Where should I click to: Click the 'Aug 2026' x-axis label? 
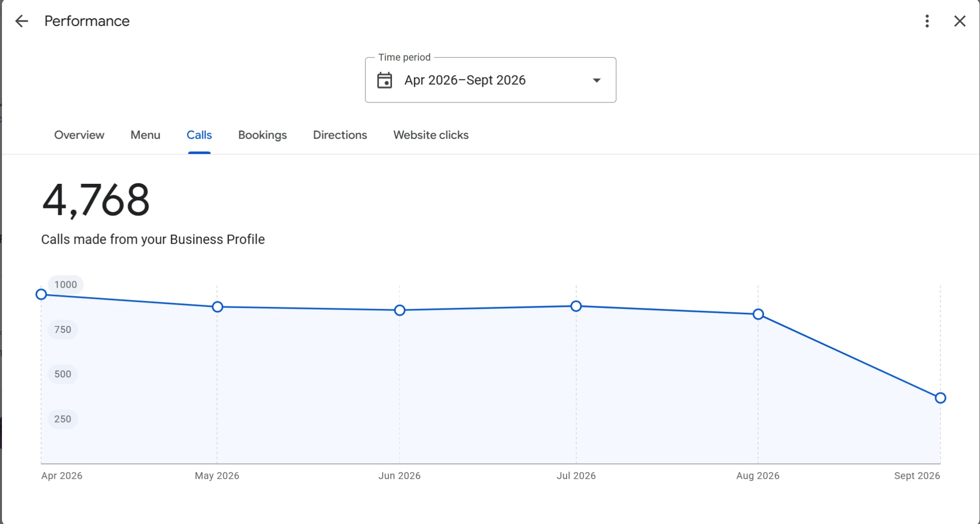(x=758, y=476)
